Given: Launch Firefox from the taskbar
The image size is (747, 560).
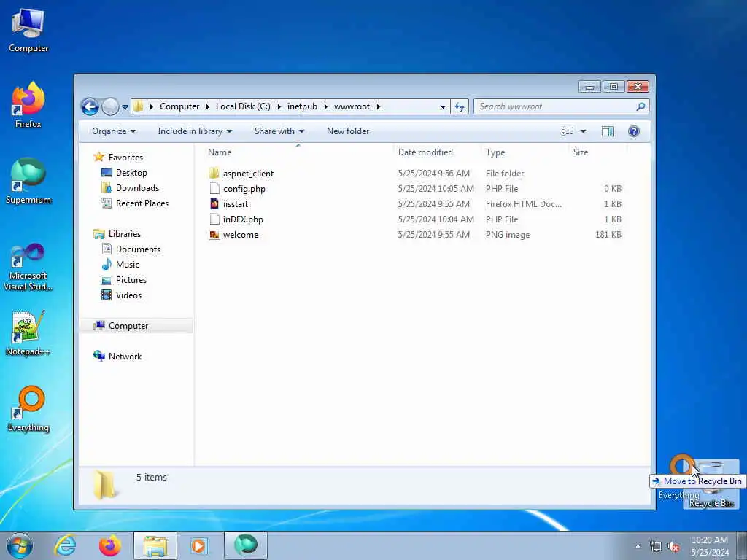Looking at the screenshot, I should pos(110,545).
